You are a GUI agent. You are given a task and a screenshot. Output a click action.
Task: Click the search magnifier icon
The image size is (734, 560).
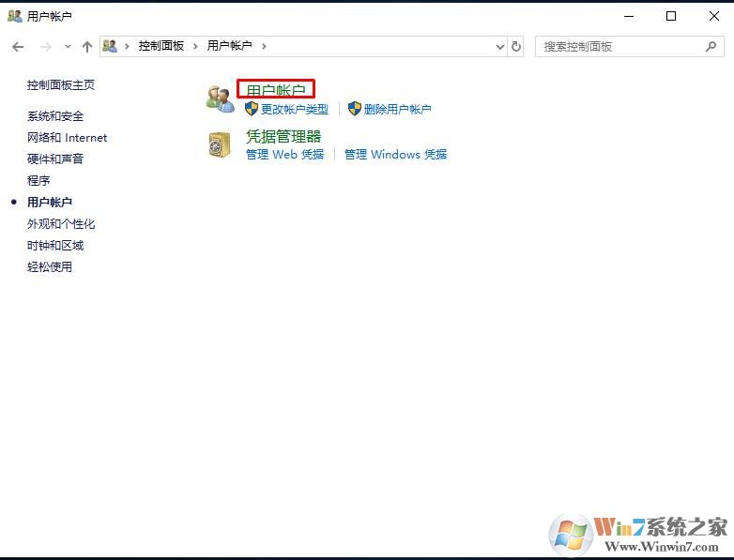point(711,46)
